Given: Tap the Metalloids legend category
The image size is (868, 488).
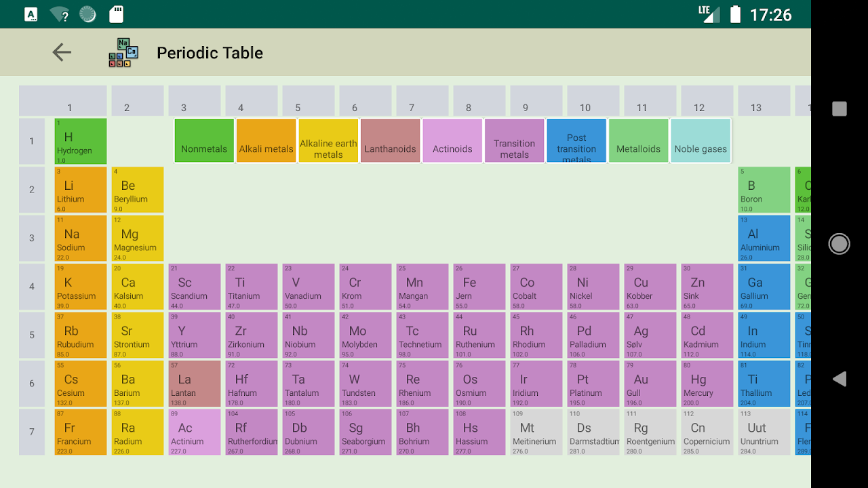Looking at the screenshot, I should pyautogui.click(x=638, y=141).
